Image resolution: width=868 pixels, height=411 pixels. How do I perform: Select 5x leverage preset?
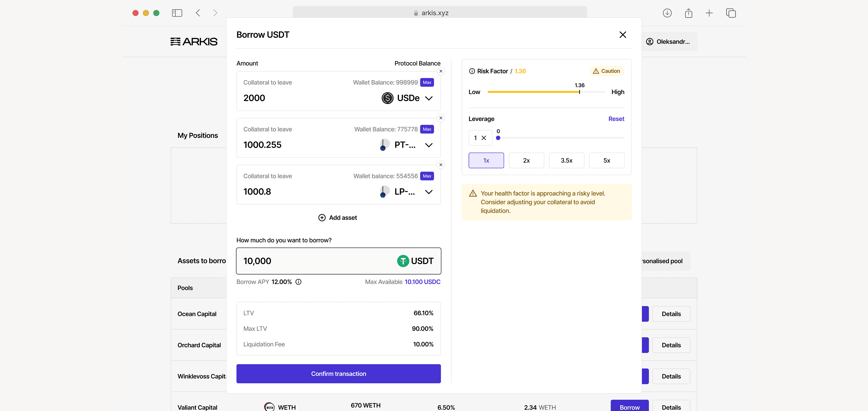click(x=606, y=160)
